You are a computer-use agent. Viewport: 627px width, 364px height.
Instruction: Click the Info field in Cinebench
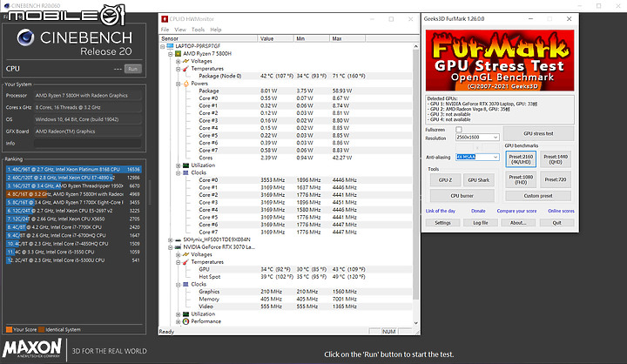(x=88, y=143)
